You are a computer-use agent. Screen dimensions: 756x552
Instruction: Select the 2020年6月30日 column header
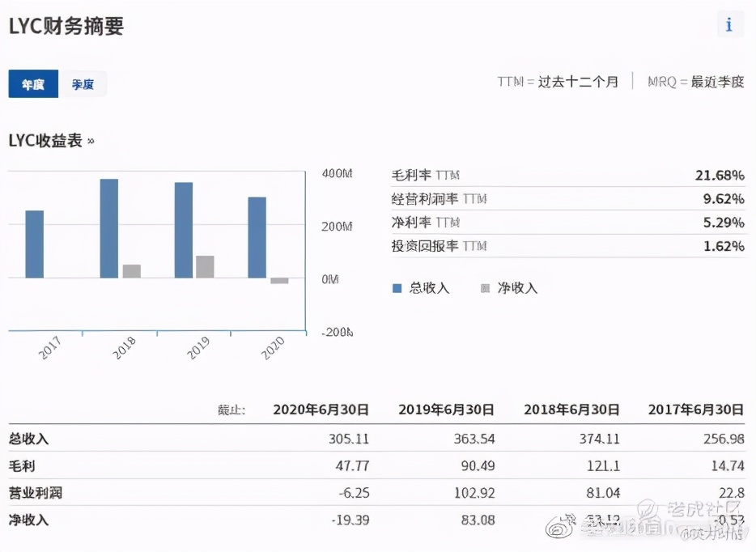pos(321,410)
